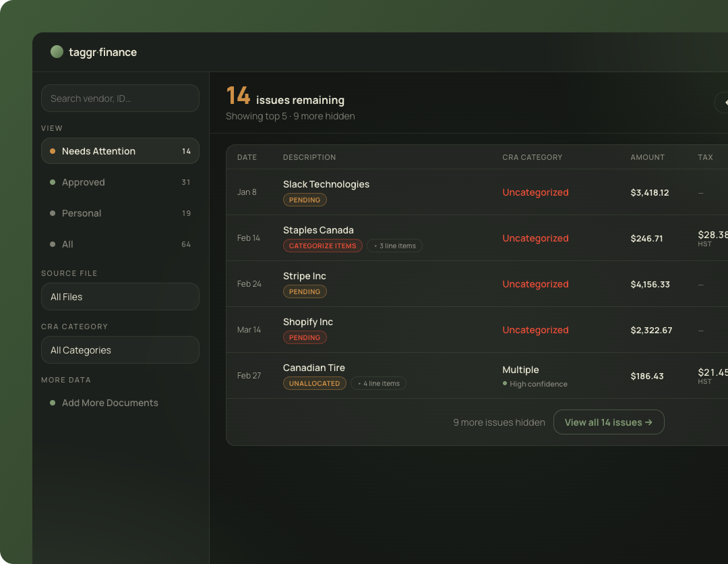Open the Staples Canada transaction
Viewport: 728px width, 564px height.
(318, 231)
